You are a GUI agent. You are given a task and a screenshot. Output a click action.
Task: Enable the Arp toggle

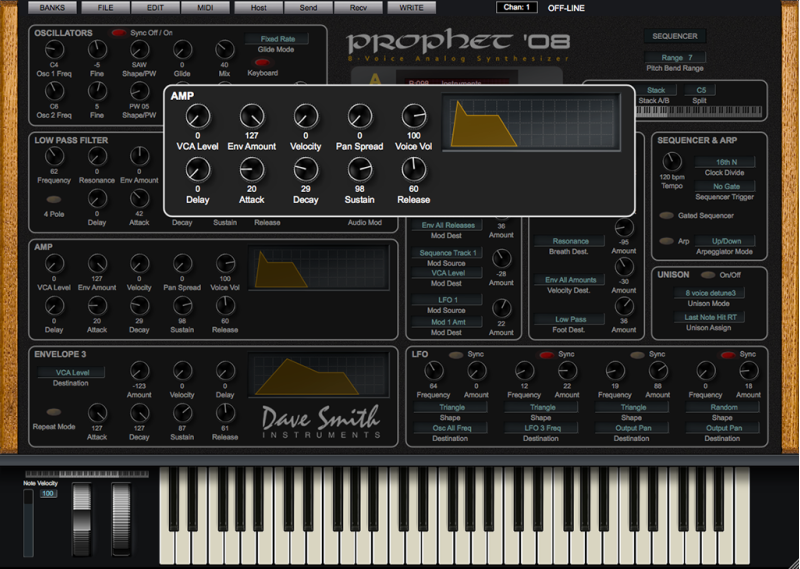pos(666,241)
